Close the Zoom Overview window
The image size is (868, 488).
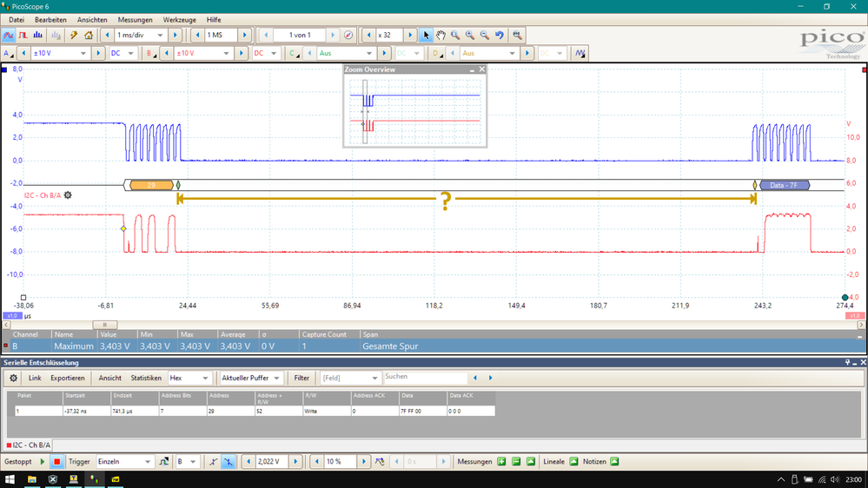click(x=481, y=69)
